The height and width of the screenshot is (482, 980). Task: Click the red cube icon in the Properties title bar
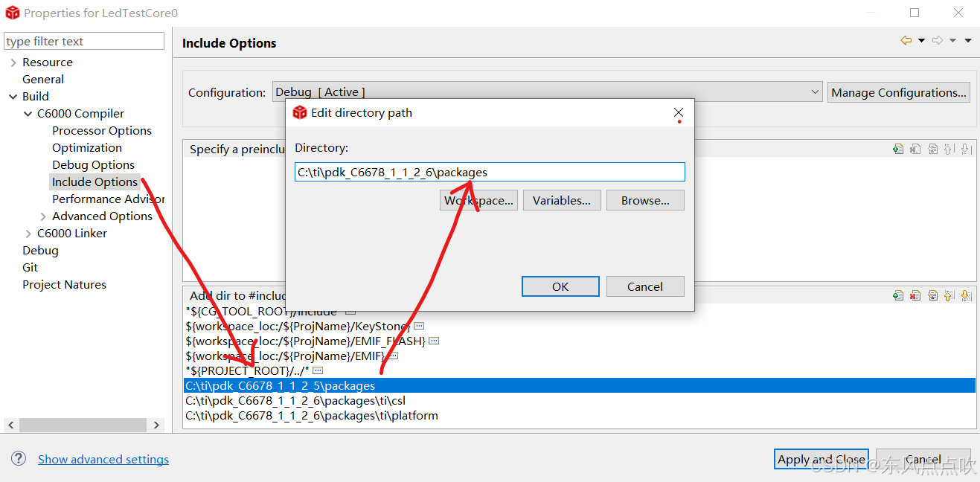tap(13, 13)
